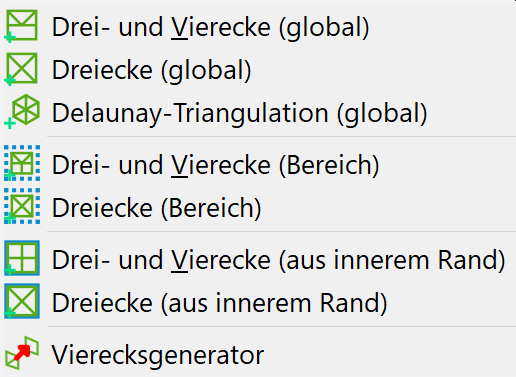The width and height of the screenshot is (516, 377).
Task: Pick inner-boundary triangle meshing via its label
Action: [x=219, y=303]
